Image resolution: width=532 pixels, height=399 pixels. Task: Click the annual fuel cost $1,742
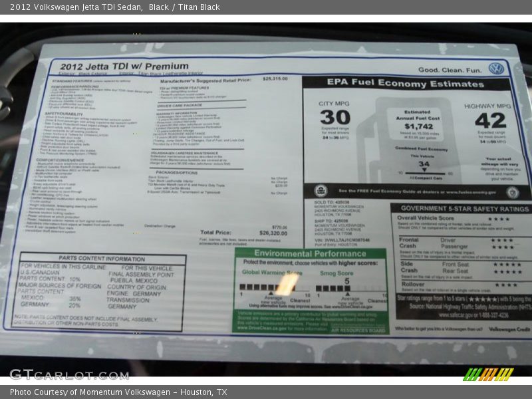click(419, 126)
